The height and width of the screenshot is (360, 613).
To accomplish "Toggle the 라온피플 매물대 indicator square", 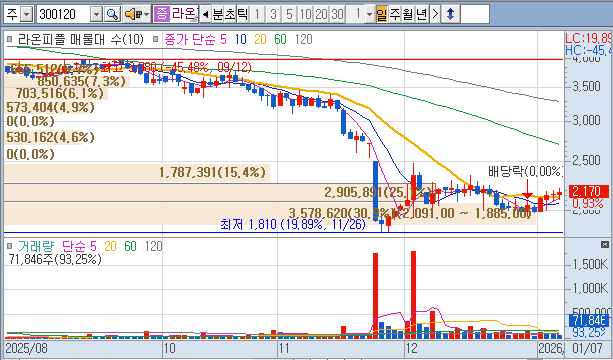I will tap(10, 39).
